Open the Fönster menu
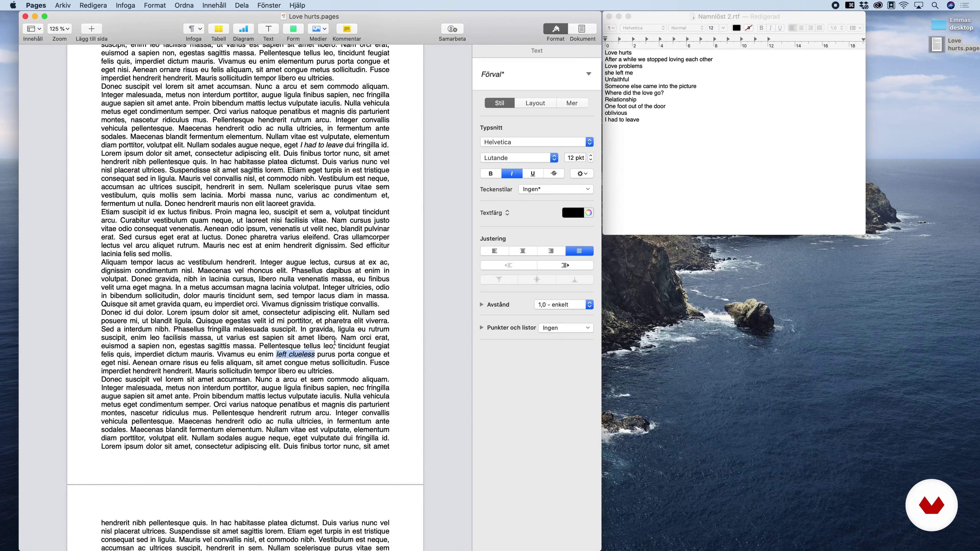Image resolution: width=980 pixels, height=551 pixels. pyautogui.click(x=268, y=5)
